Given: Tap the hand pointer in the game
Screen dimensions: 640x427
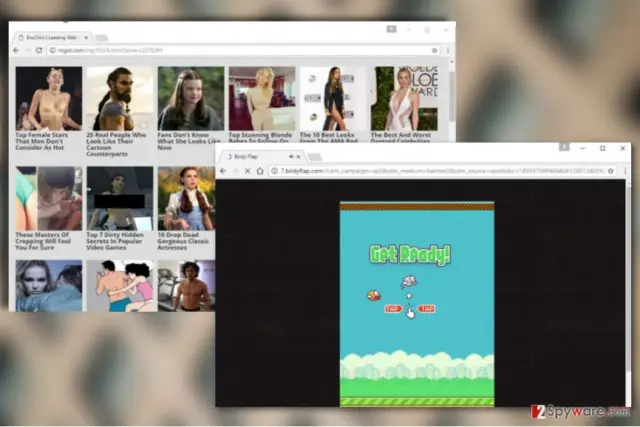Looking at the screenshot, I should pos(410,312).
